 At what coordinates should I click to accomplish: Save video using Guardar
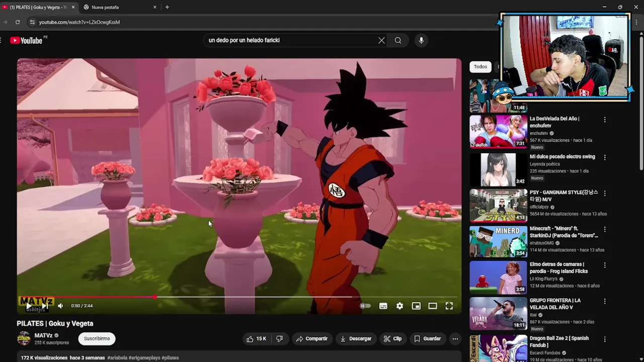427,339
